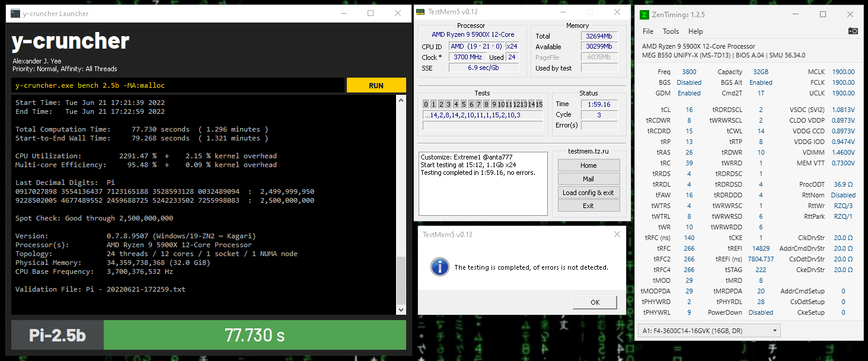Click test number 0 box in TestMem5
This screenshot has width=868, height=361.
pyautogui.click(x=426, y=104)
